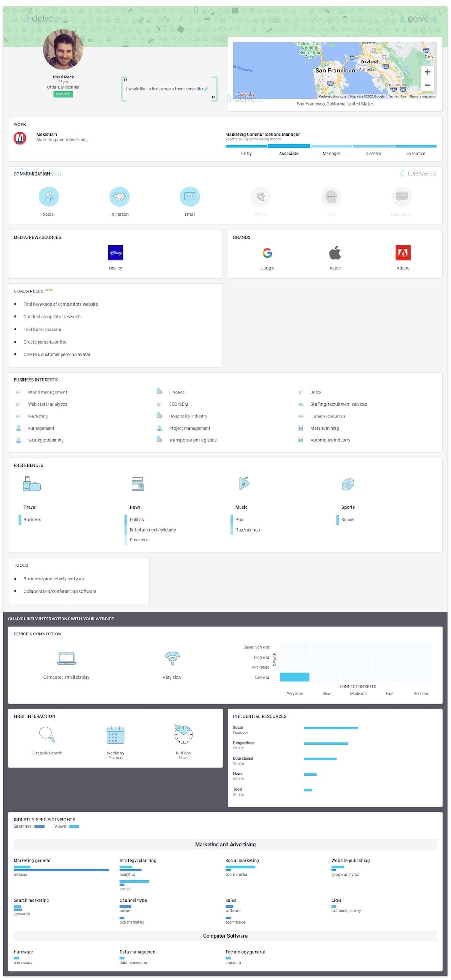This screenshot has width=451, height=980.
Task: Click the highlighted connection speed cell
Action: tap(295, 677)
